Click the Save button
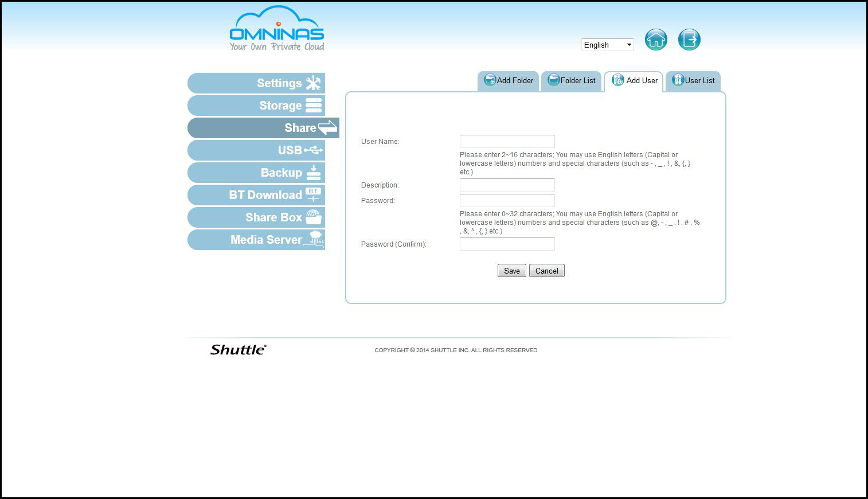The width and height of the screenshot is (868, 499). pyautogui.click(x=512, y=271)
